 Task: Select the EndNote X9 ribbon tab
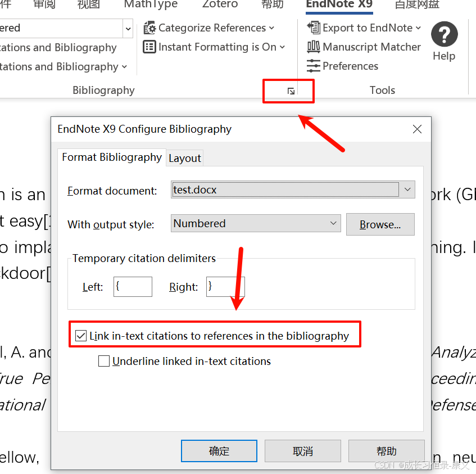[339, 4]
